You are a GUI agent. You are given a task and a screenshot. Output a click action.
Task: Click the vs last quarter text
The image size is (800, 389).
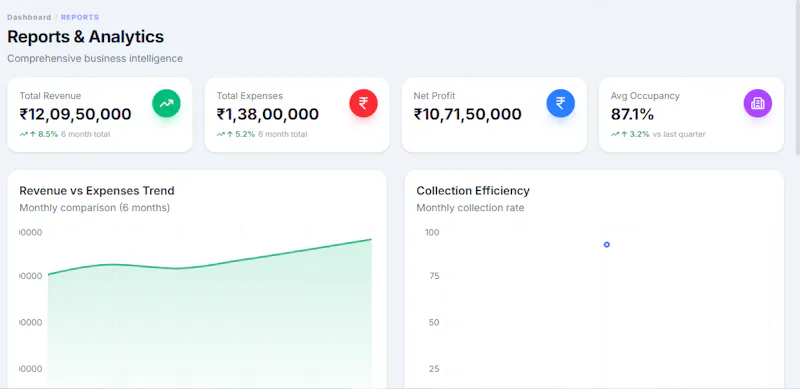[x=679, y=134]
